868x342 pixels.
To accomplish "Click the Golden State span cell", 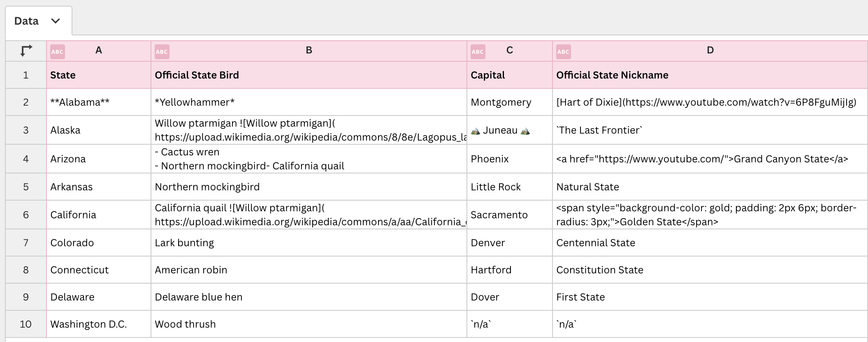I will pyautogui.click(x=706, y=215).
